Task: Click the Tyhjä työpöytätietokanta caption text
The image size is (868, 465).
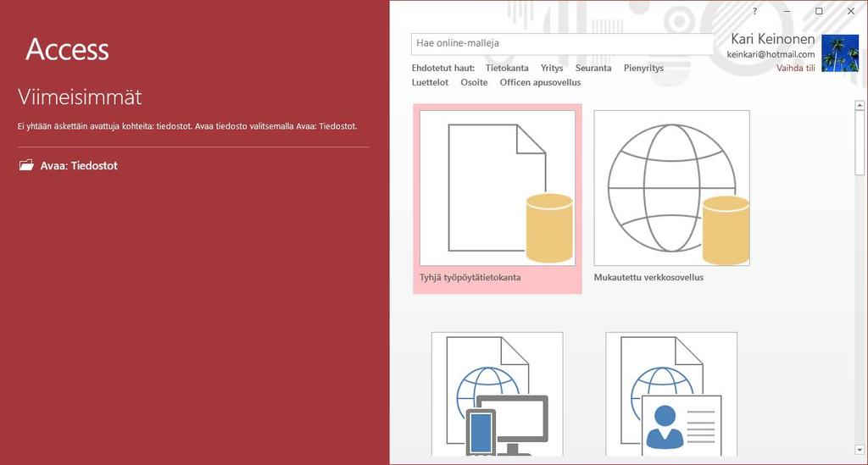Action: 470,278
